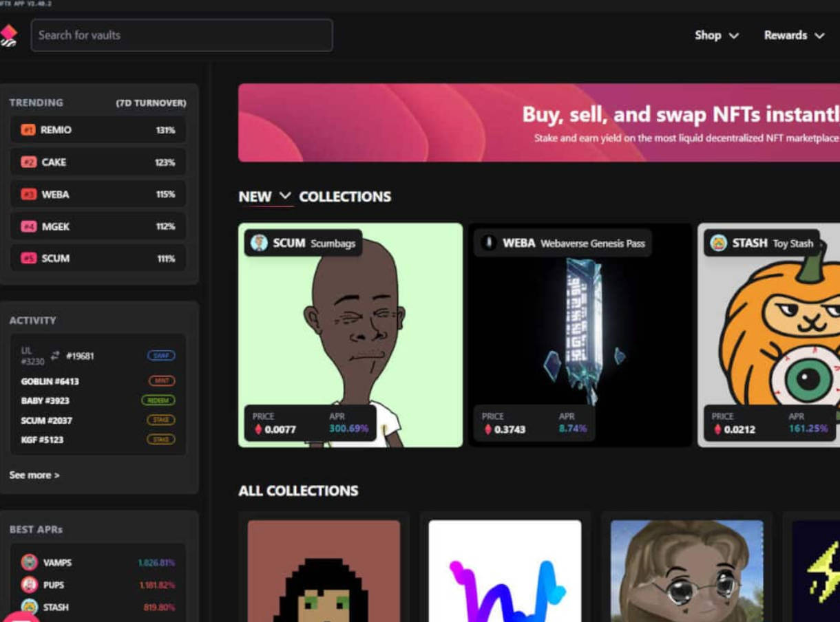Click the SCUM collection avatar icon
This screenshot has width=840, height=622.
click(x=260, y=243)
